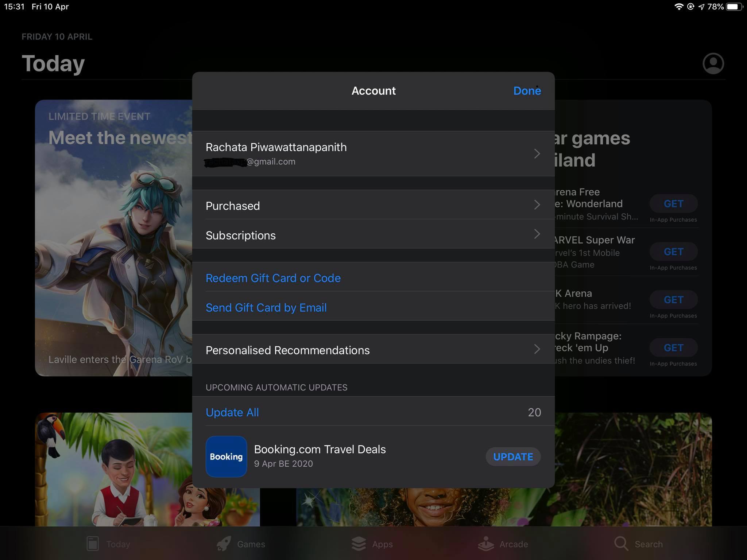747x560 pixels.
Task: Tap the Apps stack icon
Action: [x=359, y=544]
